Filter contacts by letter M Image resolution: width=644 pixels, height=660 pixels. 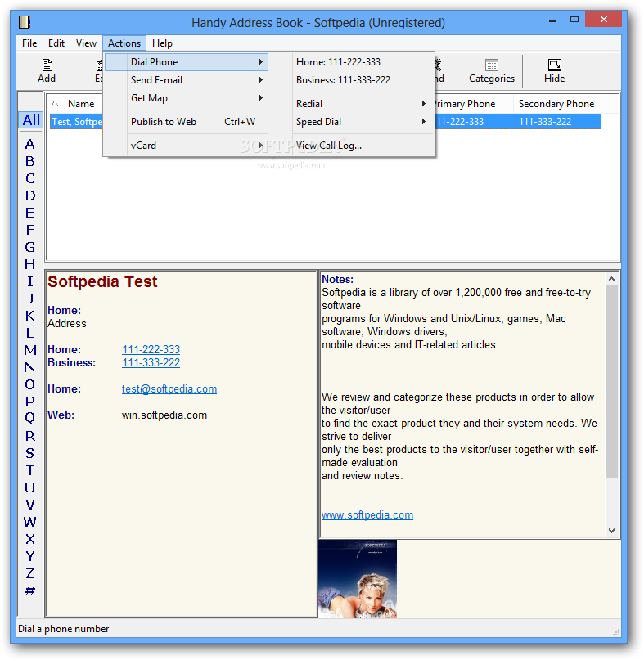click(30, 350)
